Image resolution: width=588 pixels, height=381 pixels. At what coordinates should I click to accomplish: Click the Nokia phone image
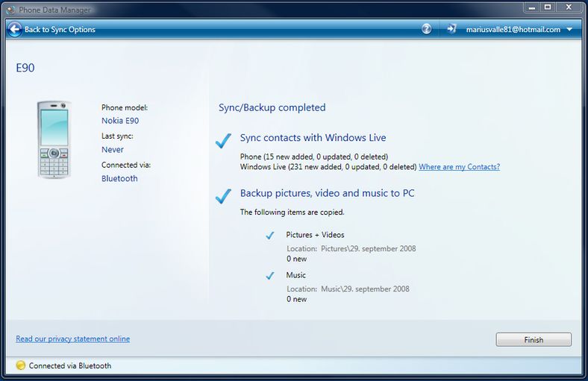(x=54, y=139)
